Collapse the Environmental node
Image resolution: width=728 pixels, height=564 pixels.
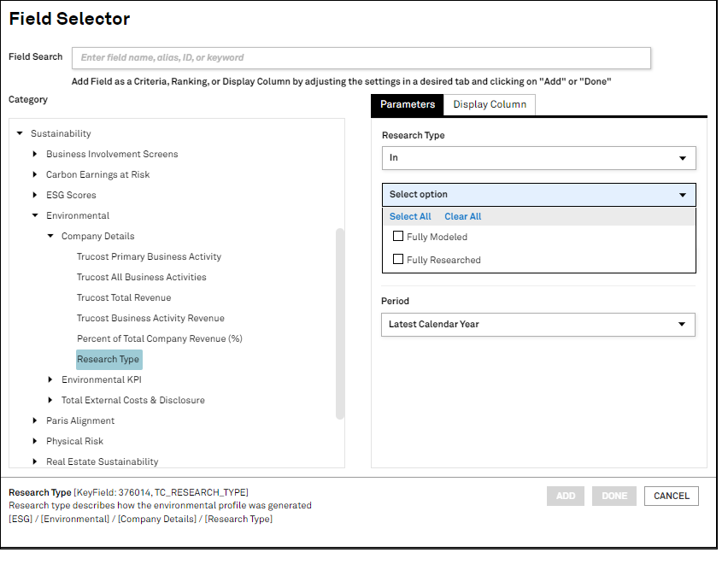point(35,215)
